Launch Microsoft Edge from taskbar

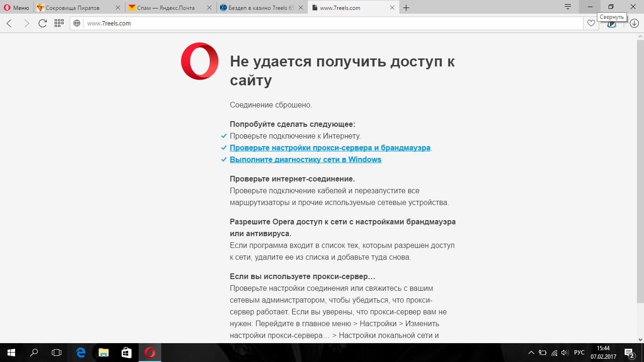(81, 353)
